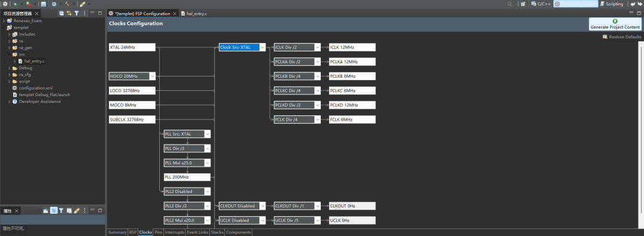This screenshot has height=236, width=644.
Task: Switch to the Interrupts tab
Action: (x=175, y=232)
